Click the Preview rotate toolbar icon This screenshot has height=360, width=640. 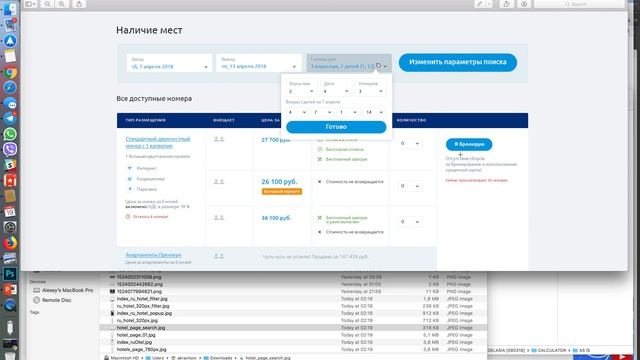click(507, 4)
